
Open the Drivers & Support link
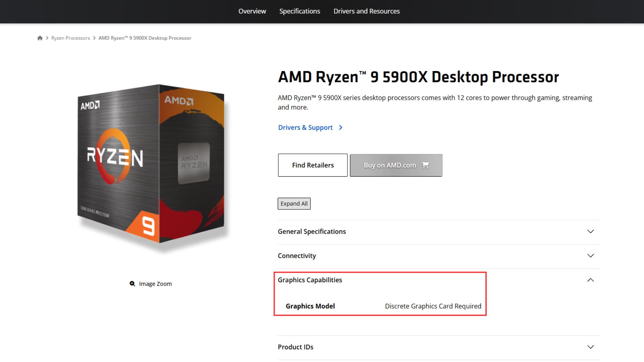tap(305, 127)
